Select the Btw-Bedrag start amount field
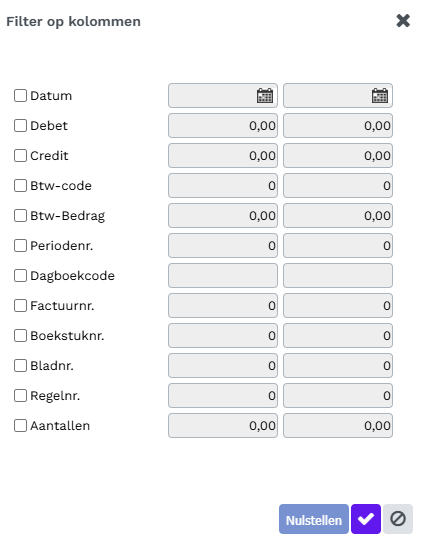Screen dimensions: 421x546 [x=223, y=216]
